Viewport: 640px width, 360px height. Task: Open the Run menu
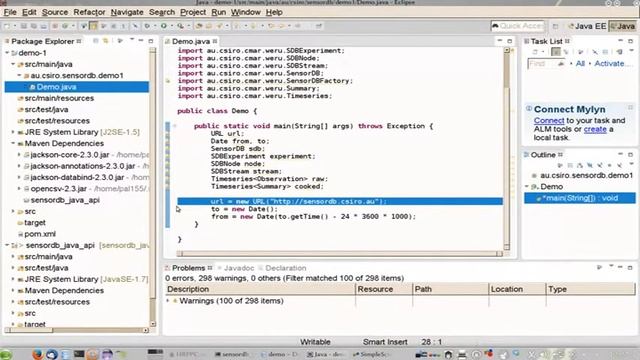point(219,12)
